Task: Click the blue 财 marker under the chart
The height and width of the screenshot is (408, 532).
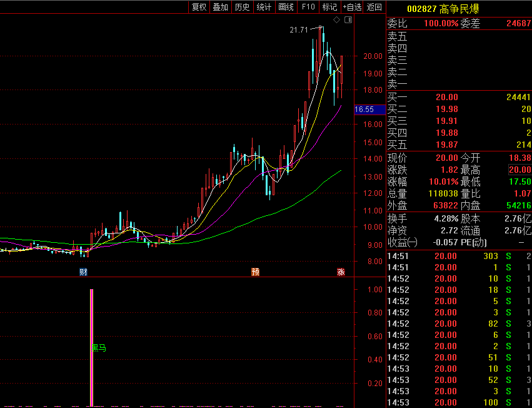Action: tap(83, 272)
